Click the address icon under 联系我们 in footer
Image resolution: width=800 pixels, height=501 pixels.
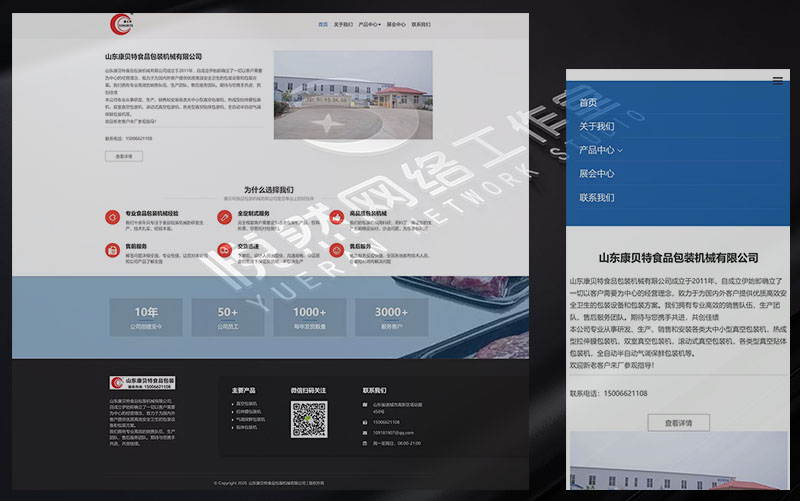[365, 405]
